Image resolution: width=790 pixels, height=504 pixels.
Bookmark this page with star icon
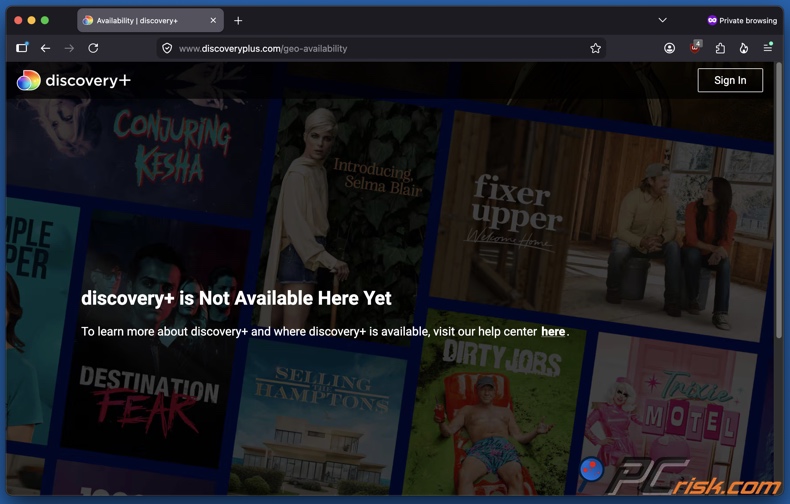pos(596,48)
